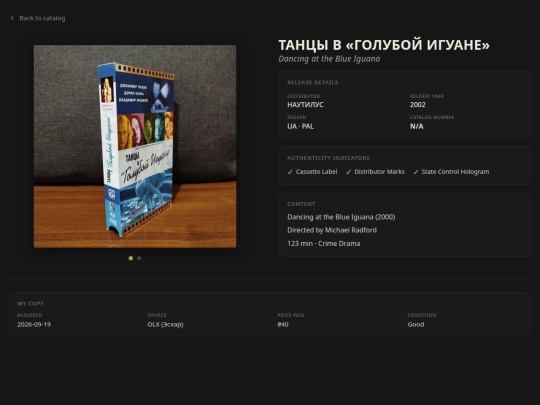Click the RELEASE DETAILS section heading
The height and width of the screenshot is (405, 540).
pos(313,83)
